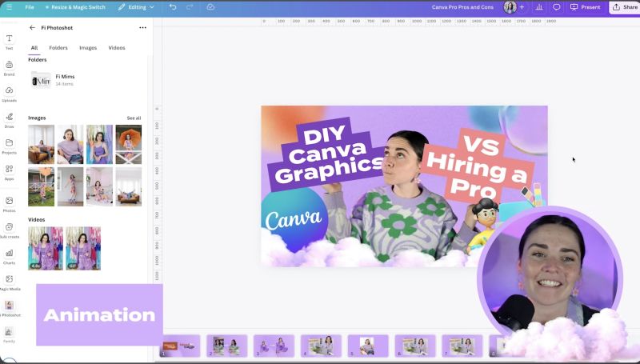Screen dimensions: 640x364
Task: Open the hamburger main menu
Action: (x=9, y=7)
